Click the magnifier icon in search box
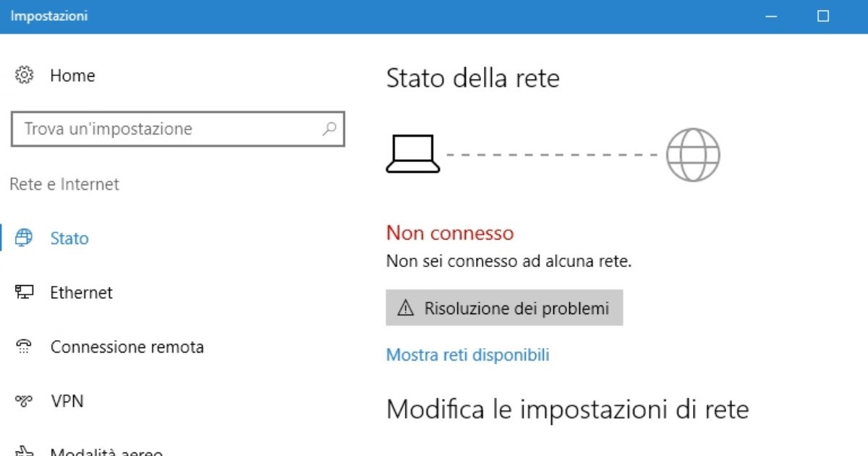The width and height of the screenshot is (868, 456). (x=329, y=129)
